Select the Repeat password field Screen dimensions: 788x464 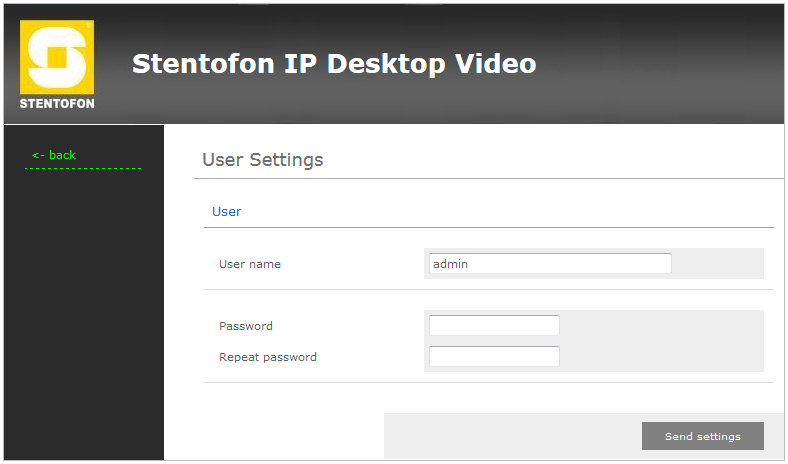pyautogui.click(x=494, y=356)
